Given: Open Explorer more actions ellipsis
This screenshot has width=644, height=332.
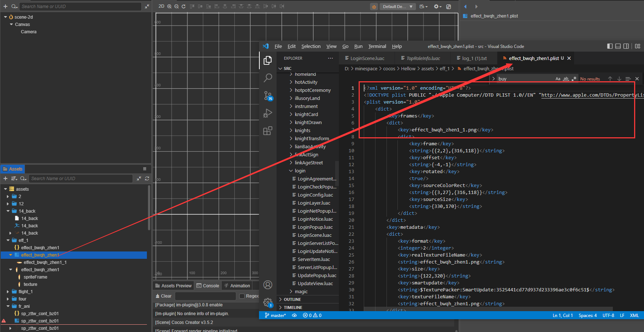Looking at the screenshot, I should (330, 58).
